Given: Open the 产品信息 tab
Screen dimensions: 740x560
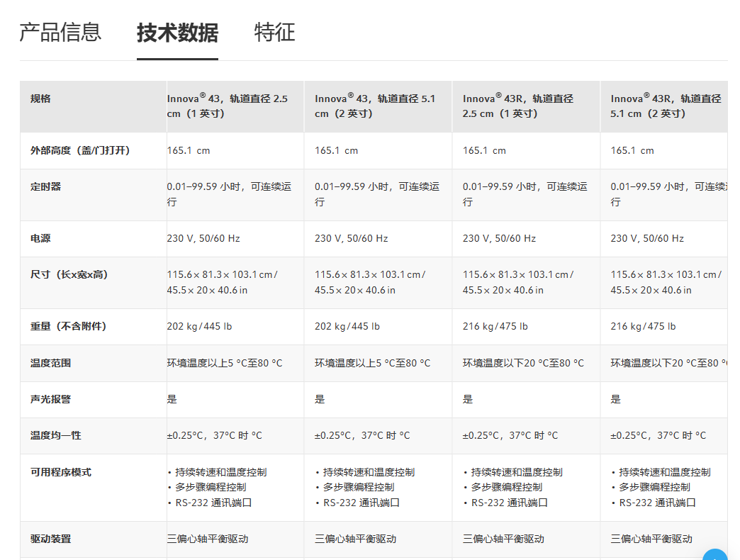Looking at the screenshot, I should pyautogui.click(x=60, y=33).
